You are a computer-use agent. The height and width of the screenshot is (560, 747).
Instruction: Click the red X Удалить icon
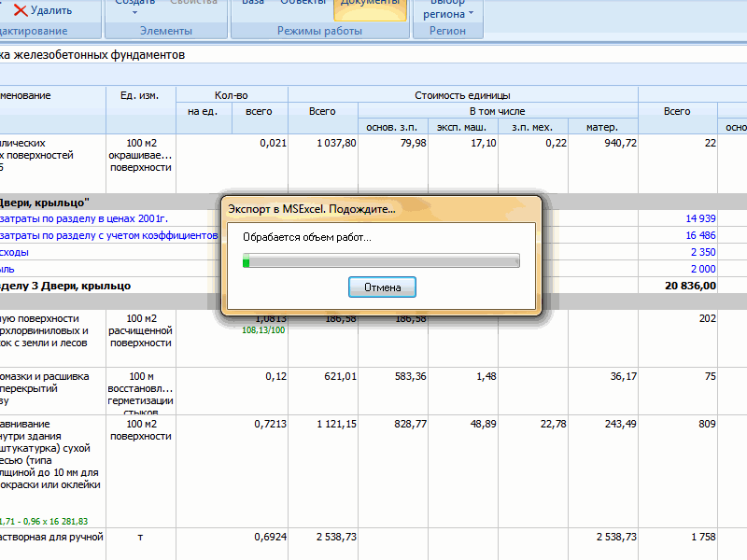tap(20, 10)
